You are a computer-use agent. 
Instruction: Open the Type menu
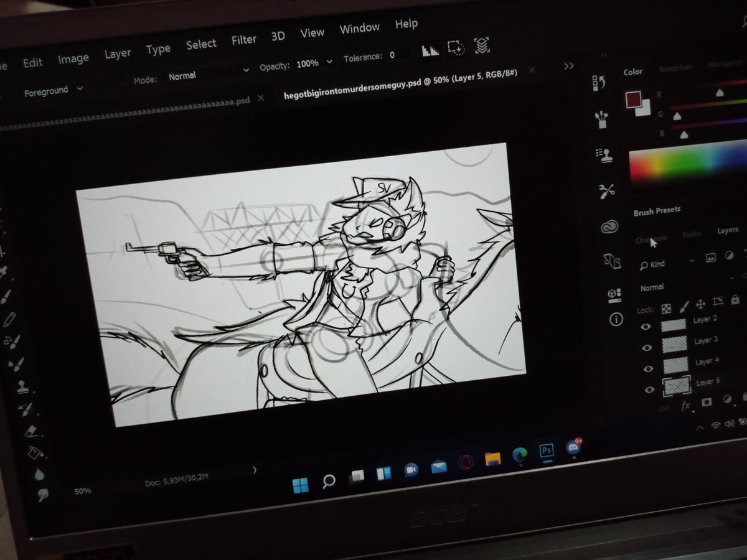point(158,50)
